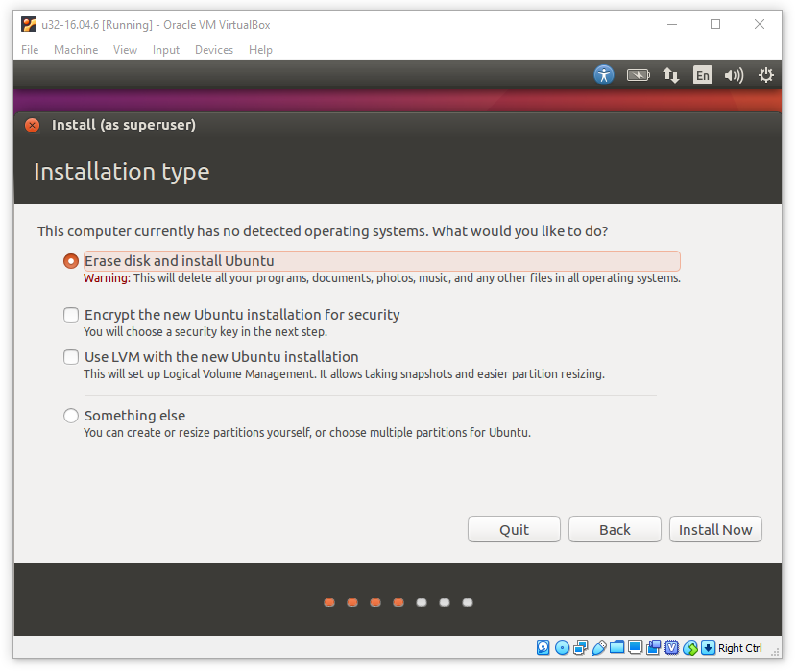Click the Install Now button
Viewport: 797px width, 672px height.
[x=715, y=530]
